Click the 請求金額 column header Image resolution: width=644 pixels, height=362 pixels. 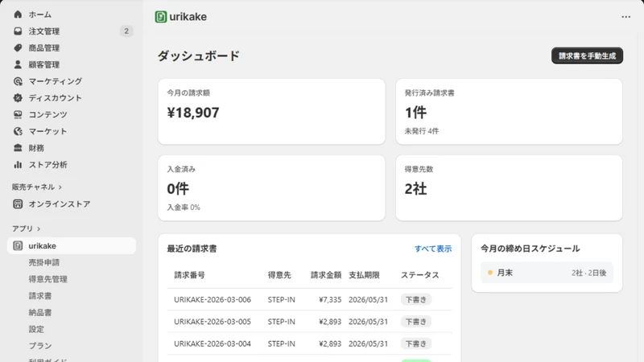pyautogui.click(x=326, y=275)
